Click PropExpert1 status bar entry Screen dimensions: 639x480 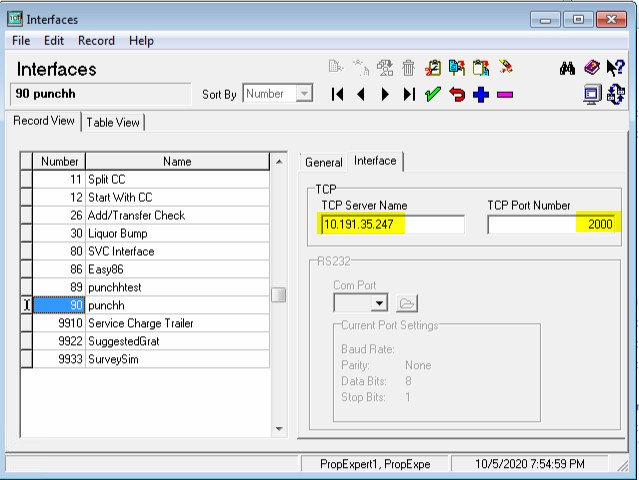pyautogui.click(x=375, y=464)
